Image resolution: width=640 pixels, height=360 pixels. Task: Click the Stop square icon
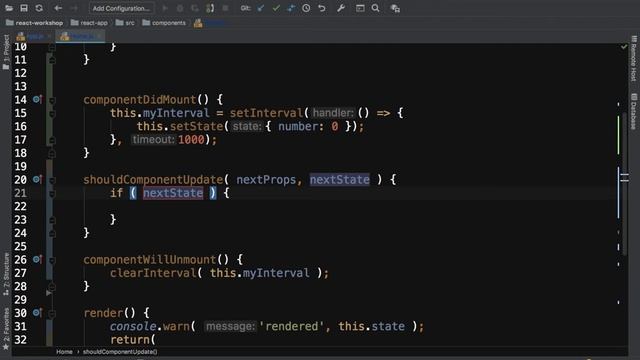coord(225,8)
